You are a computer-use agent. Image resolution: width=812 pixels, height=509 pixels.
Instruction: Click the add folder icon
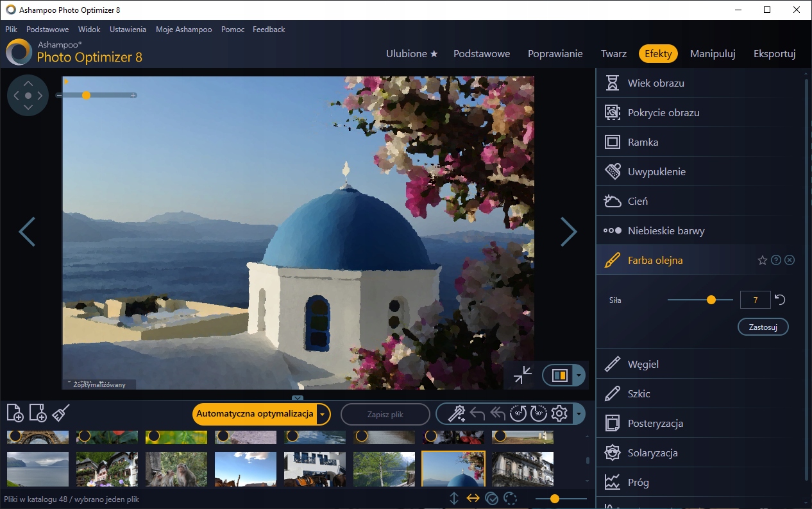(x=38, y=413)
